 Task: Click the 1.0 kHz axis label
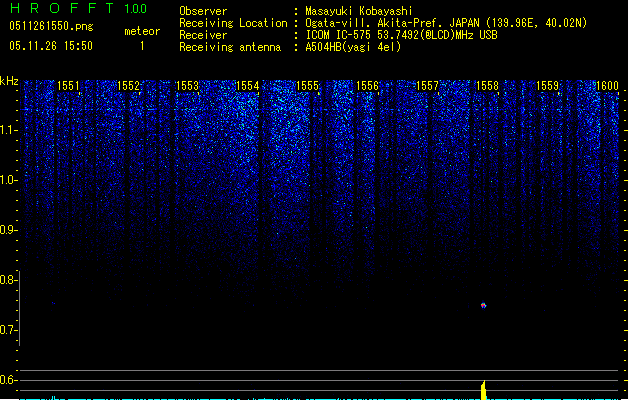coord(8,180)
